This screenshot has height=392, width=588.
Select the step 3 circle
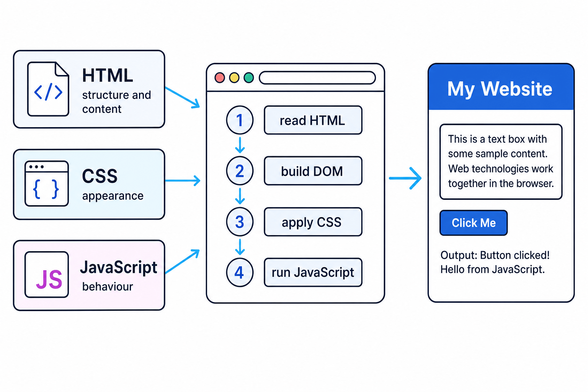[x=240, y=222]
